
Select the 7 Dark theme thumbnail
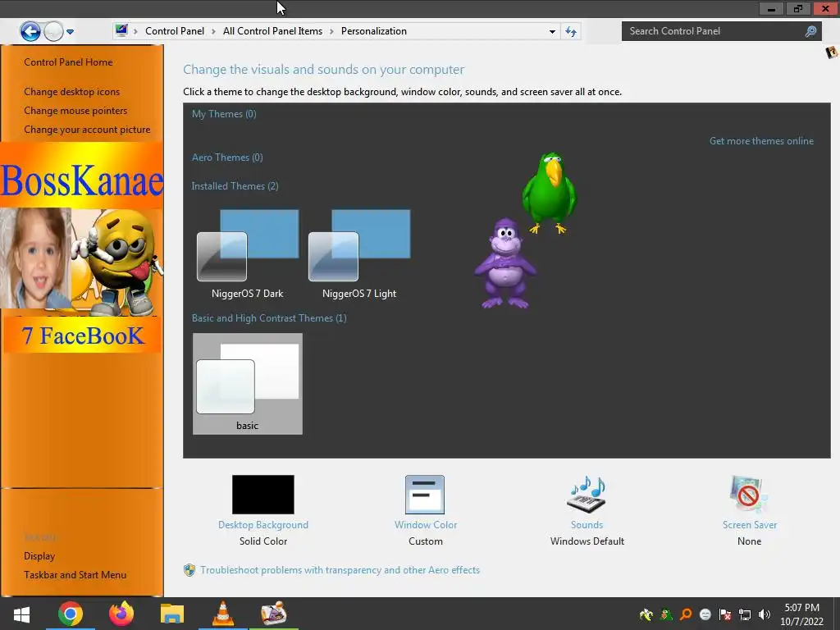tap(248, 253)
